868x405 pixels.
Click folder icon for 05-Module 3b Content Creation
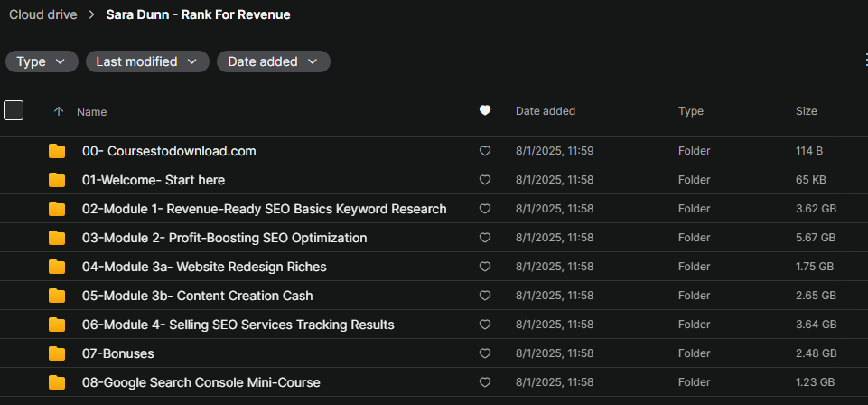(x=57, y=296)
